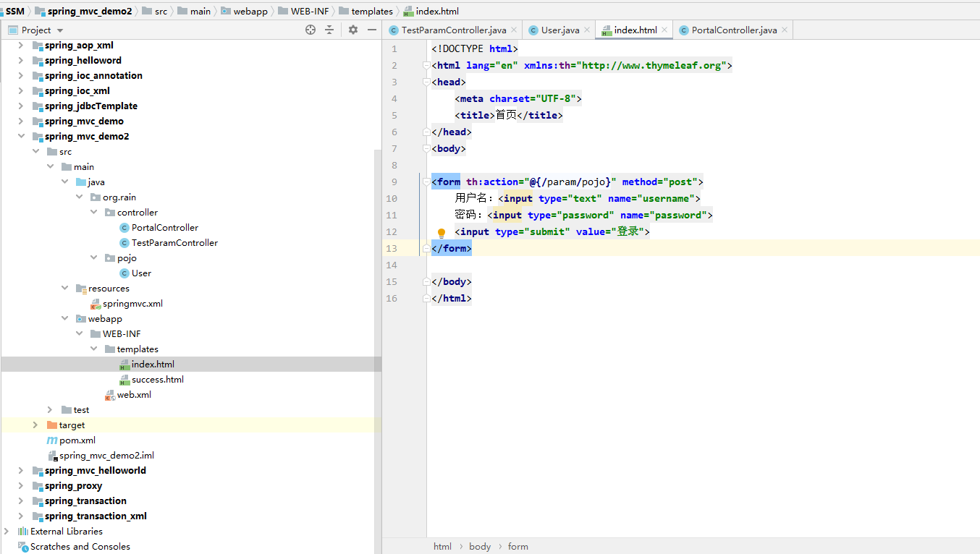980x554 pixels.
Task: Select spring_mvc_demo2.iml file
Action: point(106,456)
